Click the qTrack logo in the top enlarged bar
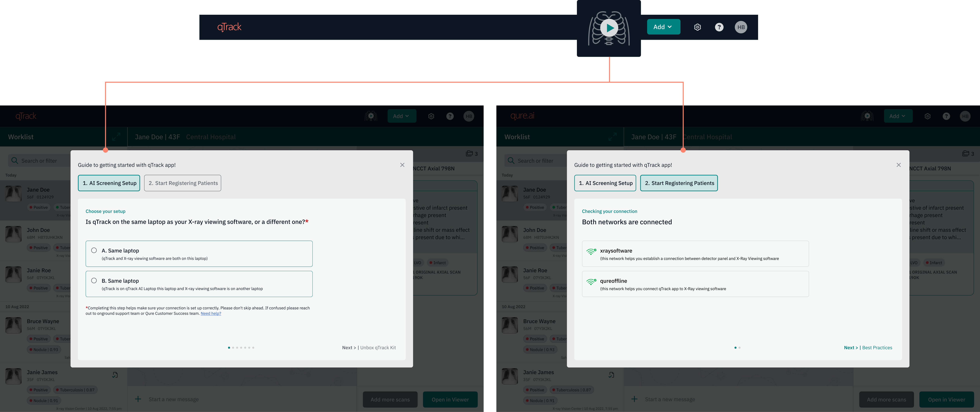980x412 pixels. (229, 27)
